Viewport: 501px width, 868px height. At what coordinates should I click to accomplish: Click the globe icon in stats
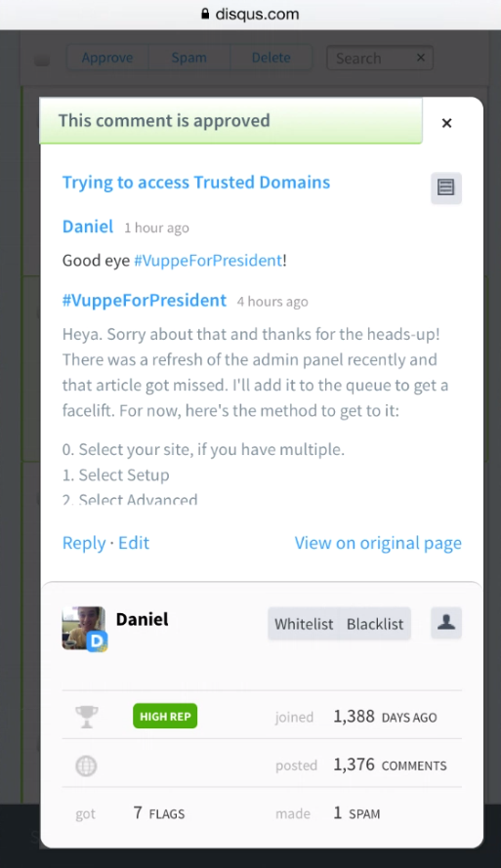(86, 765)
